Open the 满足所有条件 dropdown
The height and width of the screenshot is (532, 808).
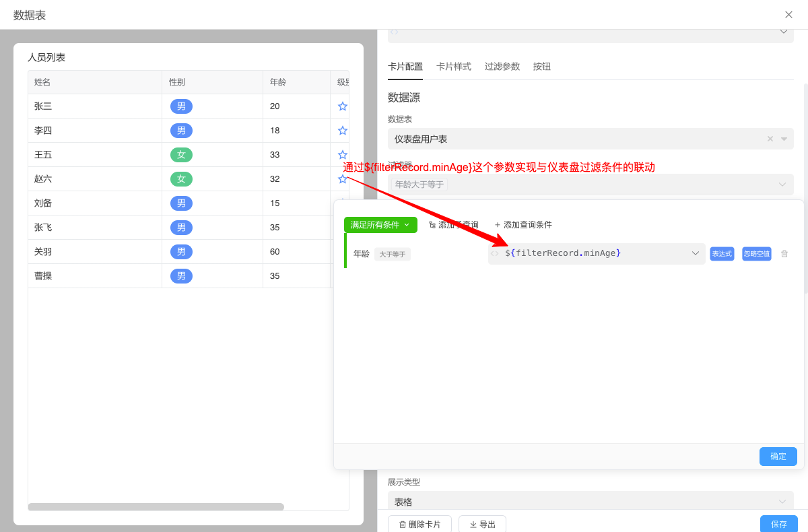(x=380, y=225)
